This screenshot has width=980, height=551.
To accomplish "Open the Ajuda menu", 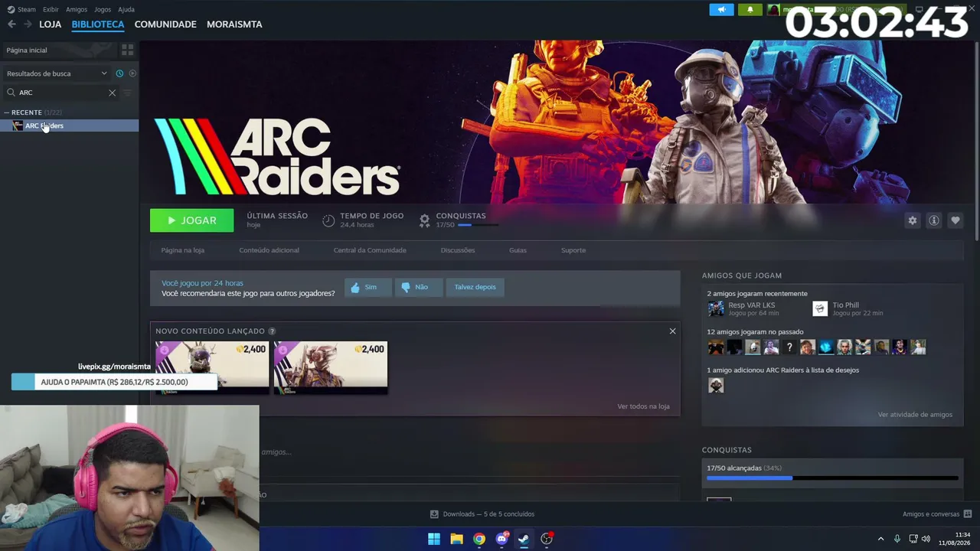I will pos(126,9).
